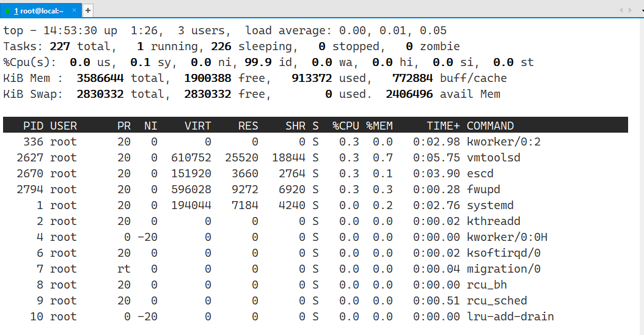Screen dimensions: 644x335
Task: Select the vmtoolsd process row
Action: (x=315, y=158)
